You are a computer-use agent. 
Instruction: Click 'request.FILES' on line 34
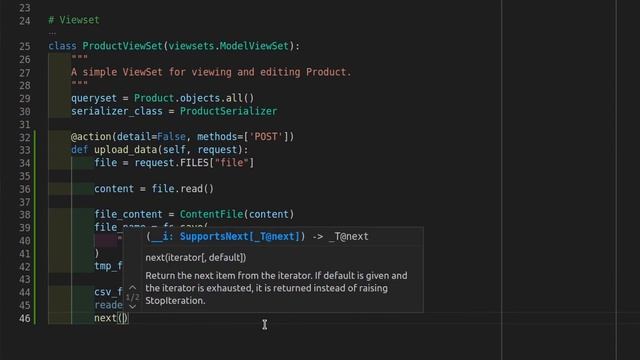pos(171,163)
